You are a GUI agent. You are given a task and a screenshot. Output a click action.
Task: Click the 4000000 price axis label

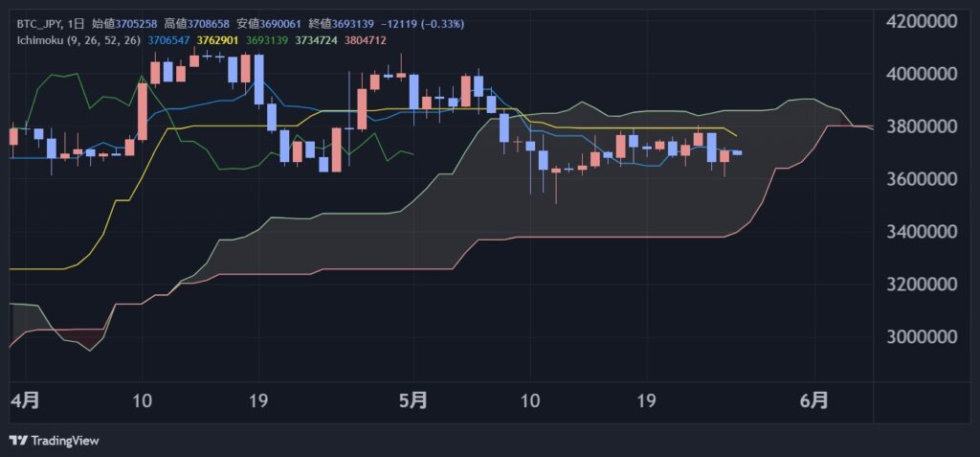coord(922,75)
